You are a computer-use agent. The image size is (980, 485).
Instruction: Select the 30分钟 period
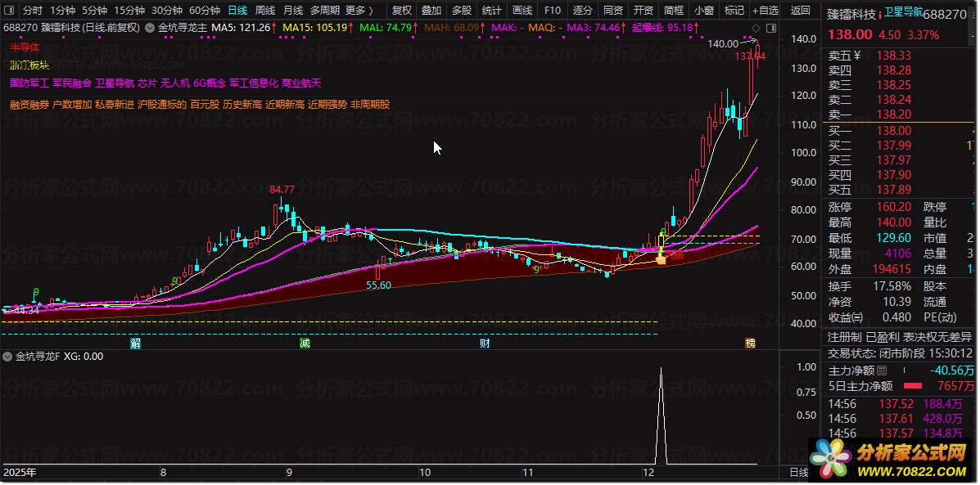pyautogui.click(x=167, y=10)
